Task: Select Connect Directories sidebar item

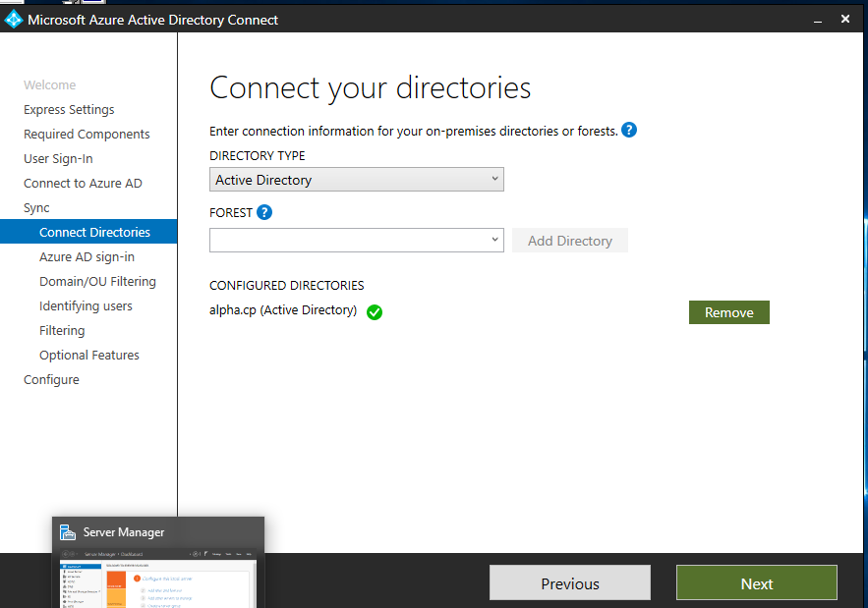Action: coord(88,232)
